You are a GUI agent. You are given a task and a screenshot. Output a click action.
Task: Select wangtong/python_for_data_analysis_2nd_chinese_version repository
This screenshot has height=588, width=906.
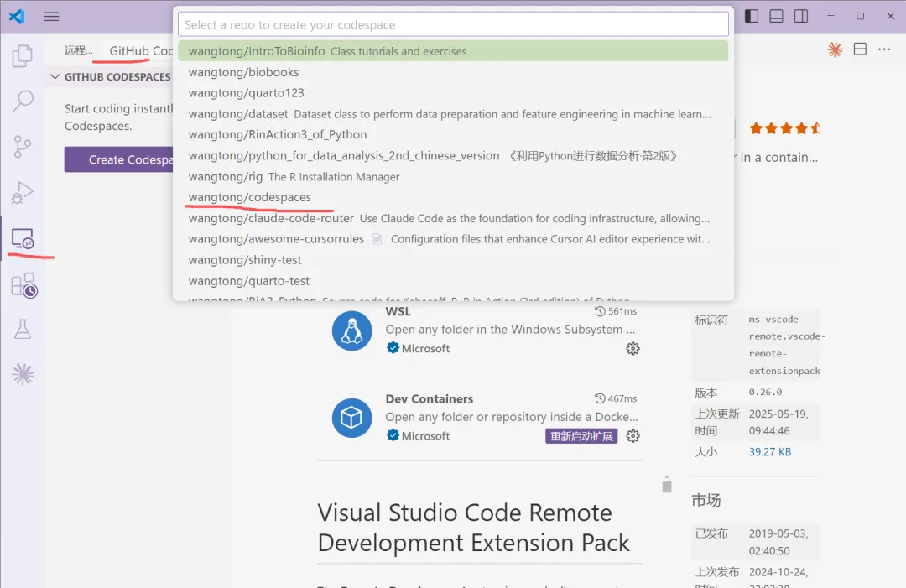453,155
